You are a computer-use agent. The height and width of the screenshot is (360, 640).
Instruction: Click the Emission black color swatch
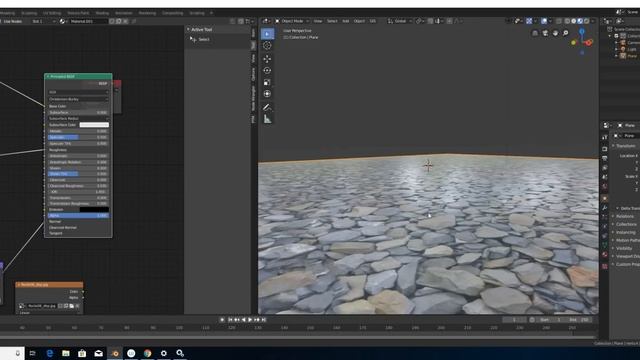(x=94, y=209)
